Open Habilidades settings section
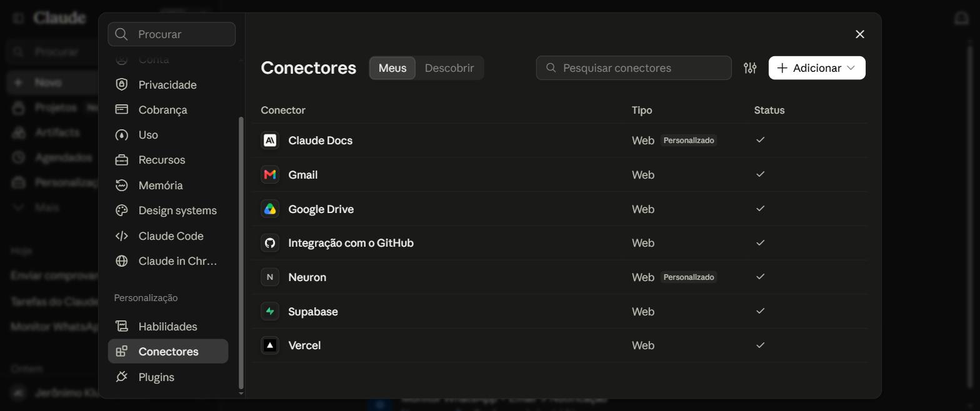 tap(168, 327)
